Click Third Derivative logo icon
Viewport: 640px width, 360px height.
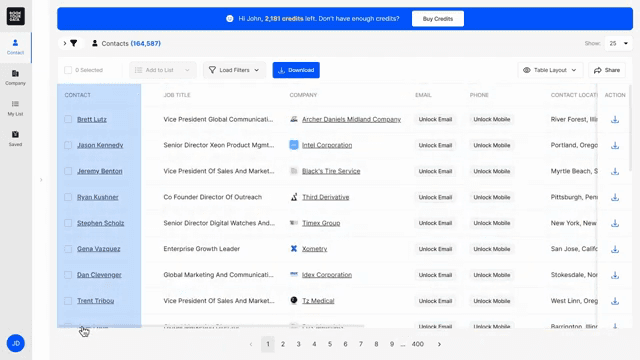(x=293, y=197)
